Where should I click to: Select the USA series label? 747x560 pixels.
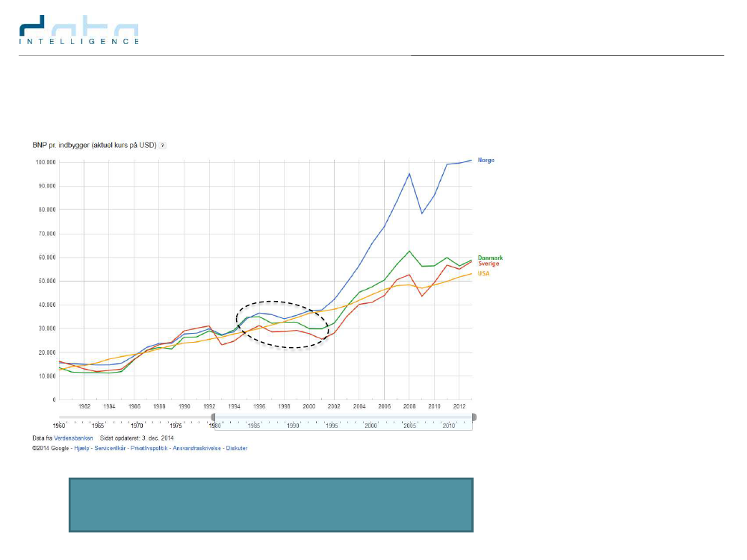tap(484, 273)
